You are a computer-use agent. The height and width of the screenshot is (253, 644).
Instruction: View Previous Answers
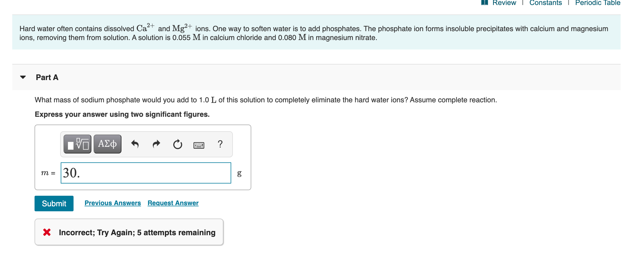(113, 203)
